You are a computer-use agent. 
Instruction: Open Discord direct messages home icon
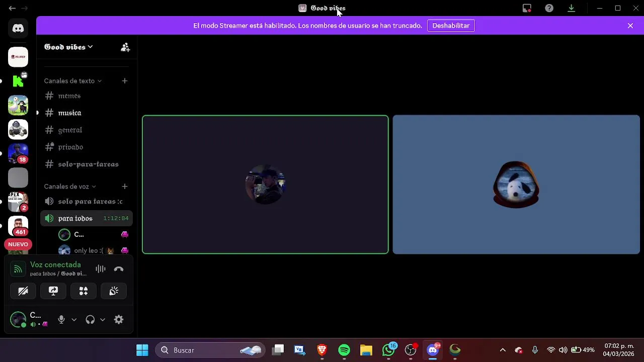(x=18, y=29)
